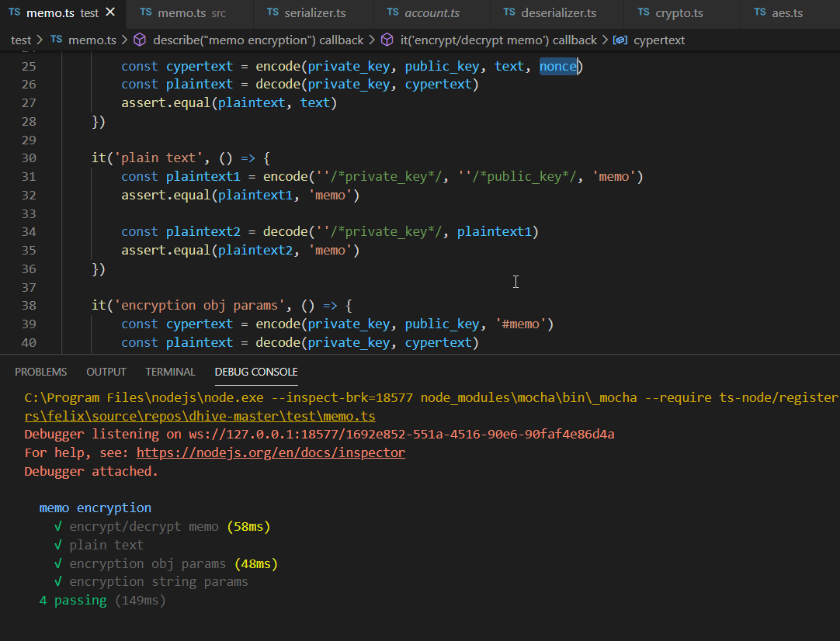Click the TS icon on crypto.ts tab

644,12
